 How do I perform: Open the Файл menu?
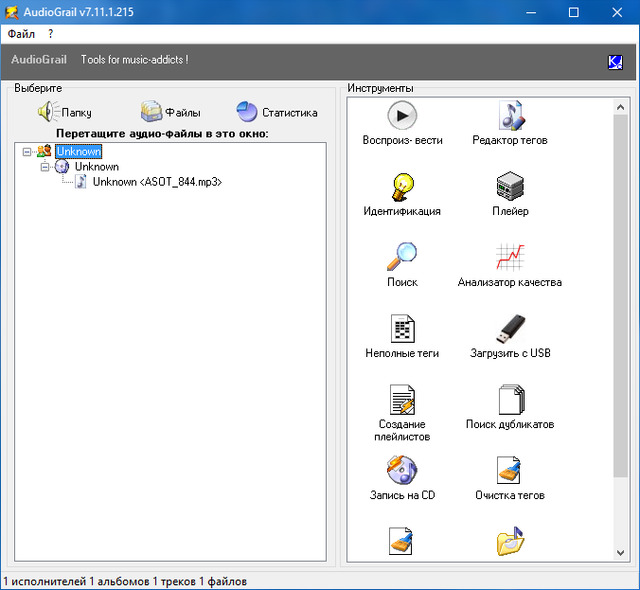21,34
